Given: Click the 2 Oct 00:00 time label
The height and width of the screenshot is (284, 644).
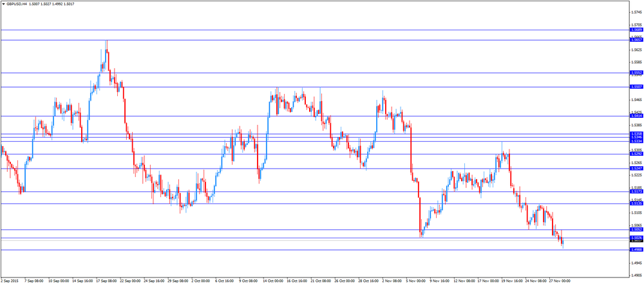Looking at the screenshot, I should coord(200,281).
